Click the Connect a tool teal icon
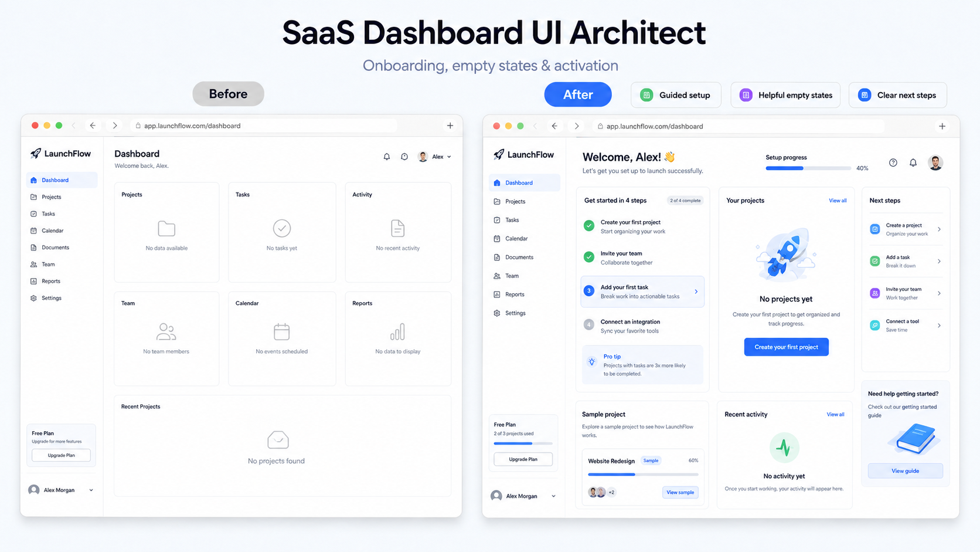The image size is (980, 552). (x=875, y=325)
